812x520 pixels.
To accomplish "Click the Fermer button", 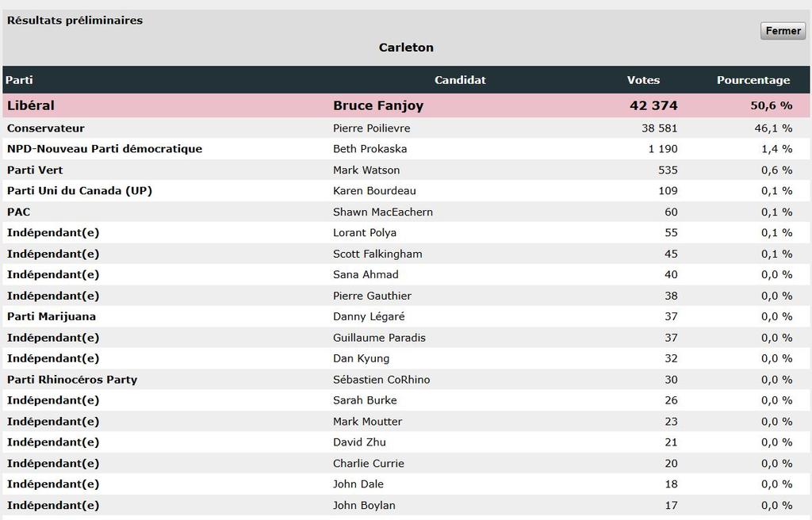I will tap(783, 31).
